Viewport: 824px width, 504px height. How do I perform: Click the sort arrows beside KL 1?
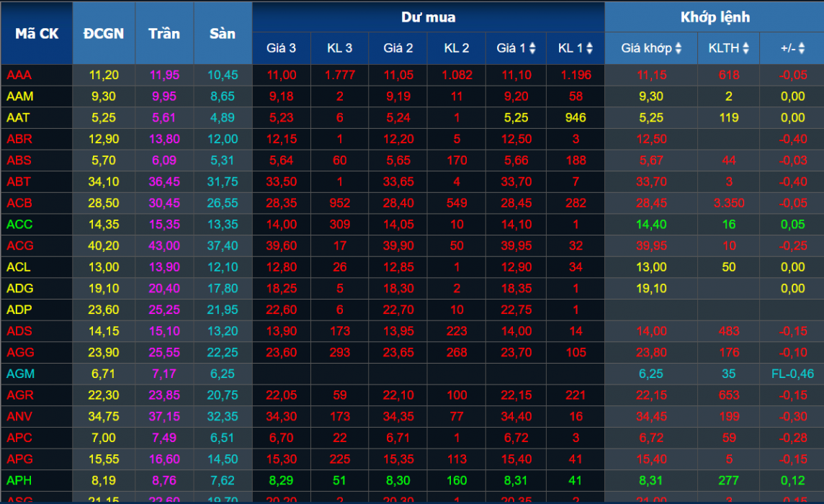click(x=589, y=48)
